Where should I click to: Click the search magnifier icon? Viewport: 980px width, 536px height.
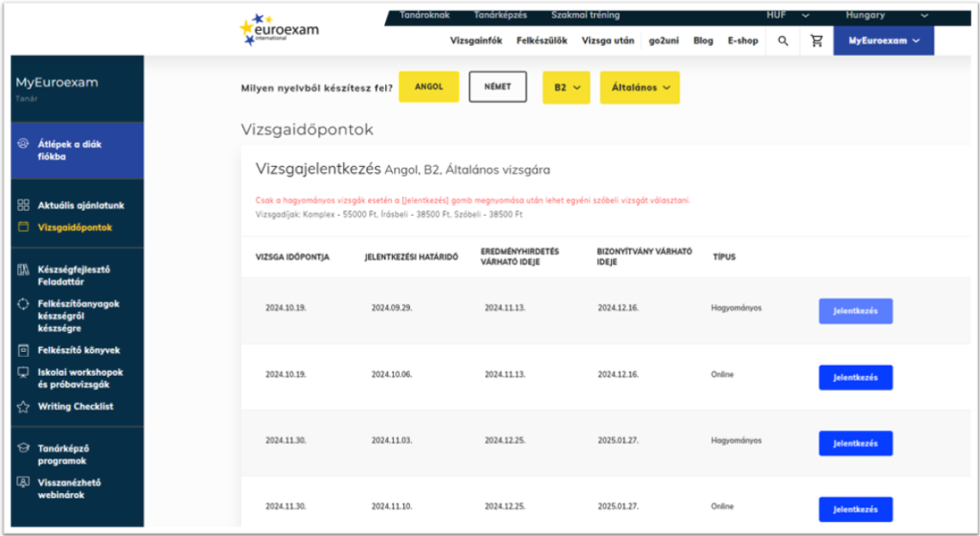(782, 40)
